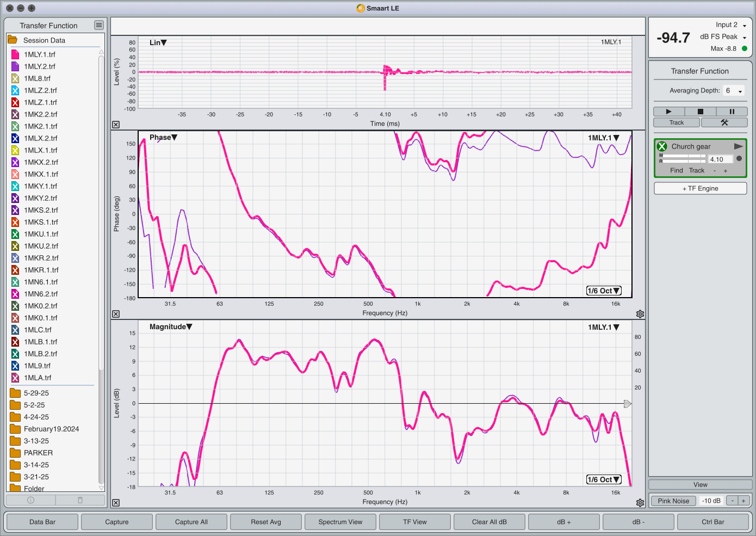Toggle visibility of 1MLB.1.trf trace

pyautogui.click(x=15, y=342)
